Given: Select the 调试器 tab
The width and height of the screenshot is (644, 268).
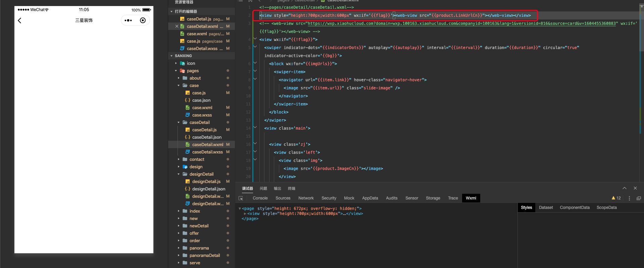Looking at the screenshot, I should (247, 188).
